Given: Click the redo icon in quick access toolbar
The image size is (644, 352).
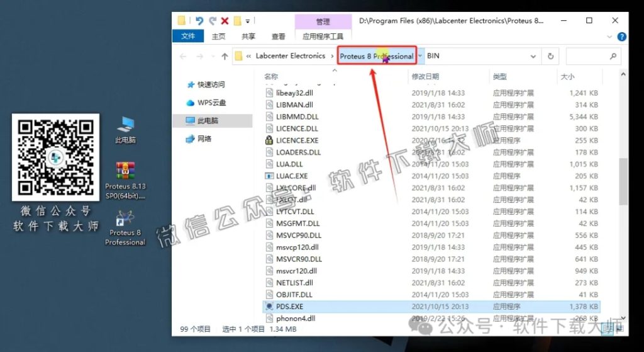Looking at the screenshot, I should click(213, 21).
